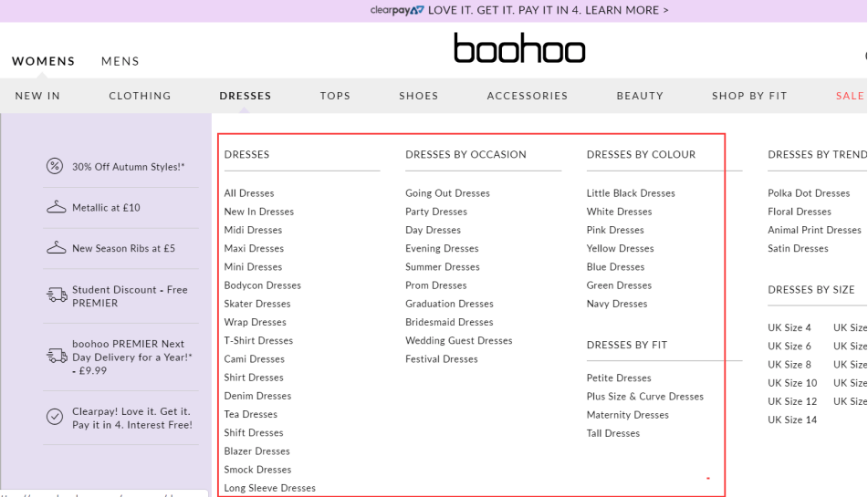The height and width of the screenshot is (497, 868).
Task: Go to Bridesmaid Dresses
Action: pyautogui.click(x=449, y=322)
